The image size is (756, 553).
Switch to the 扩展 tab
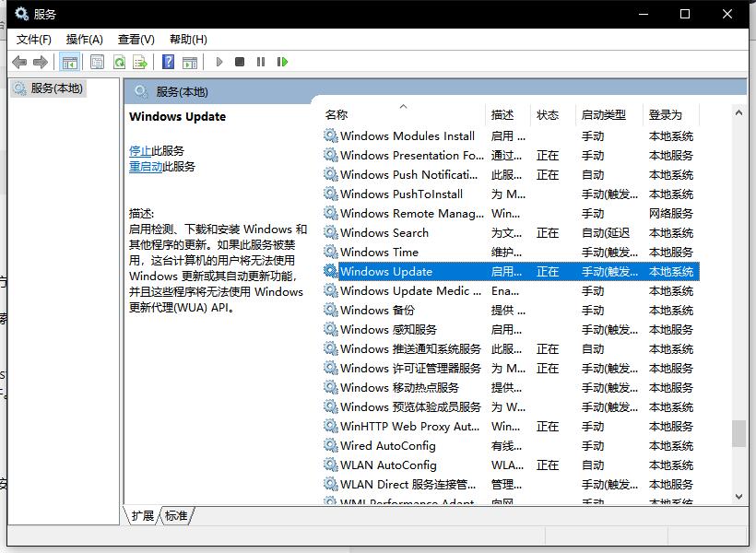coord(142,516)
